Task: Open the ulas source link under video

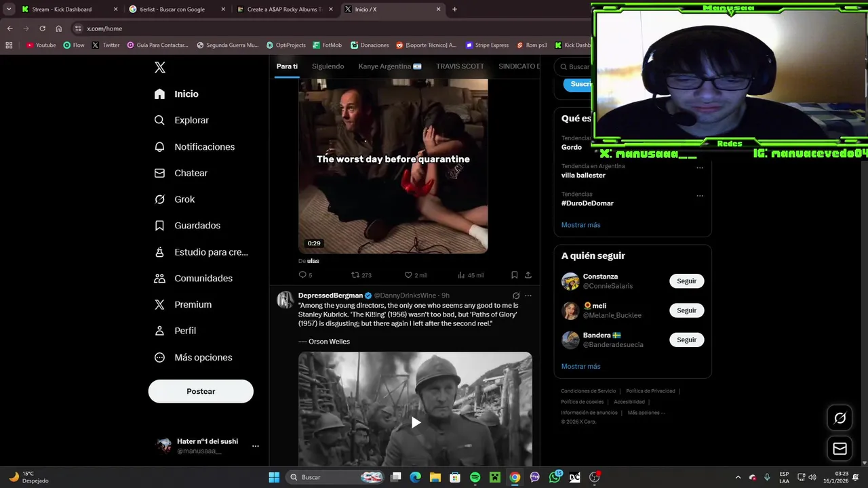Action: pyautogui.click(x=313, y=261)
